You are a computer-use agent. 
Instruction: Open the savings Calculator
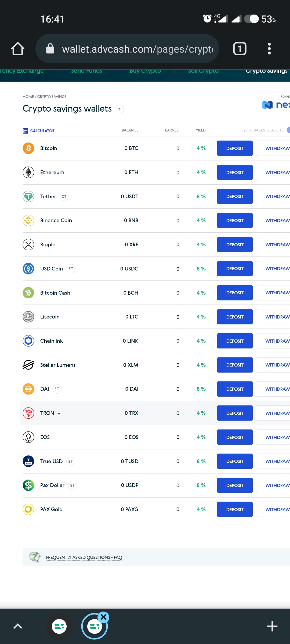tap(39, 131)
